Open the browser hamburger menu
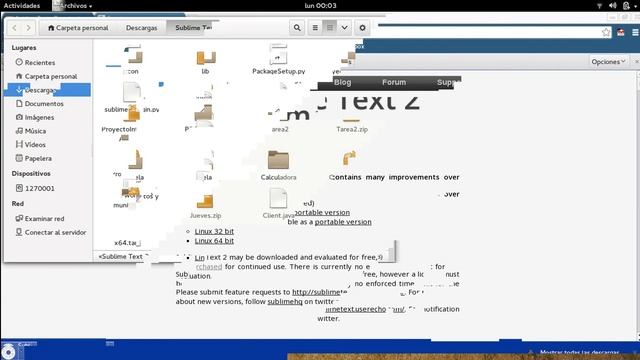 tap(635, 32)
